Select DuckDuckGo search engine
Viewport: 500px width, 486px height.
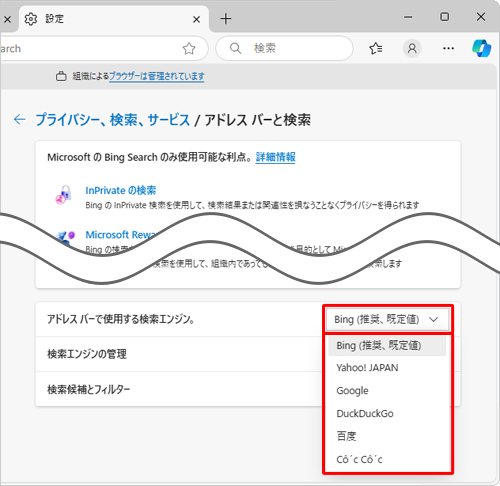pos(387,413)
